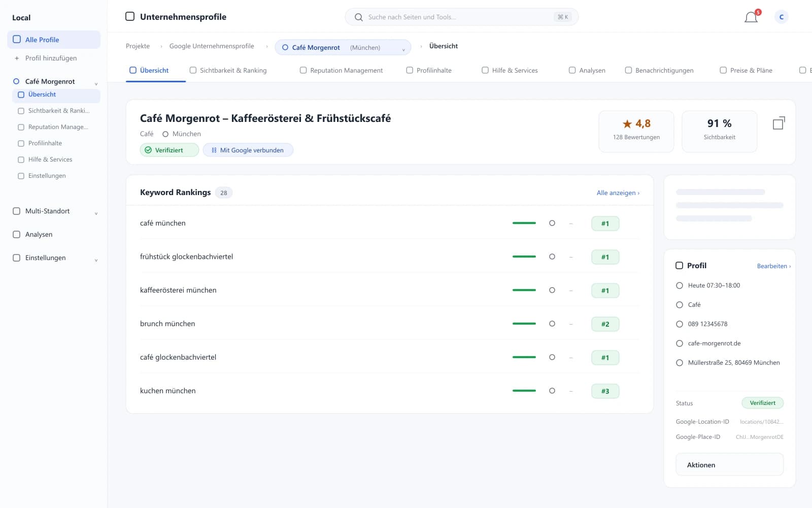Click the green trend bar for frühstück glockenbachviertel
This screenshot has height=508, width=812.
[x=524, y=257]
